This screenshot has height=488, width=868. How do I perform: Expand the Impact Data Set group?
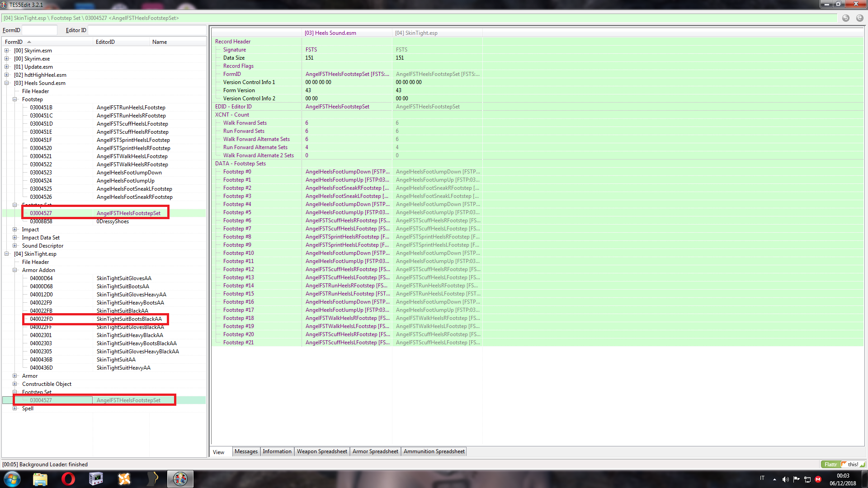click(x=15, y=238)
